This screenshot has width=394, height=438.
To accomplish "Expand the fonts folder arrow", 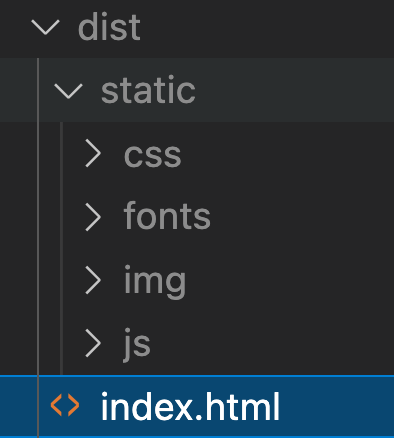I will pyautogui.click(x=93, y=217).
